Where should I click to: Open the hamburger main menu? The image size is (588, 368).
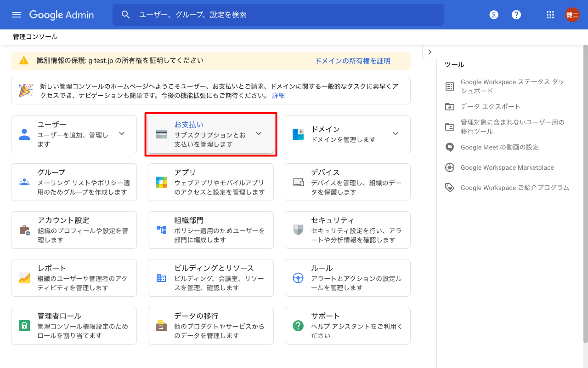tap(17, 15)
